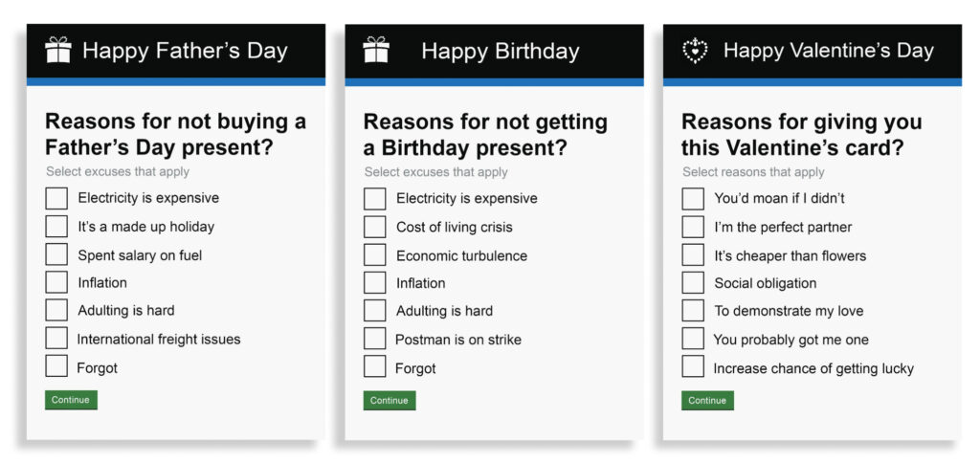
Task: Tick 'I'm the perfect partner' checkbox
Action: click(693, 227)
